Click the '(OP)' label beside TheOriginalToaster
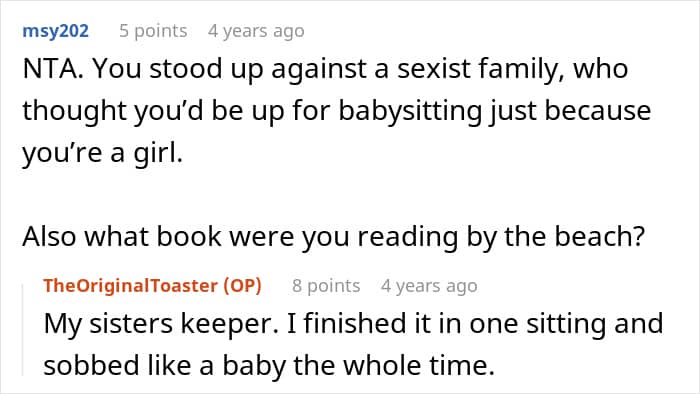Viewport: 700px width, 394px height. point(242,286)
